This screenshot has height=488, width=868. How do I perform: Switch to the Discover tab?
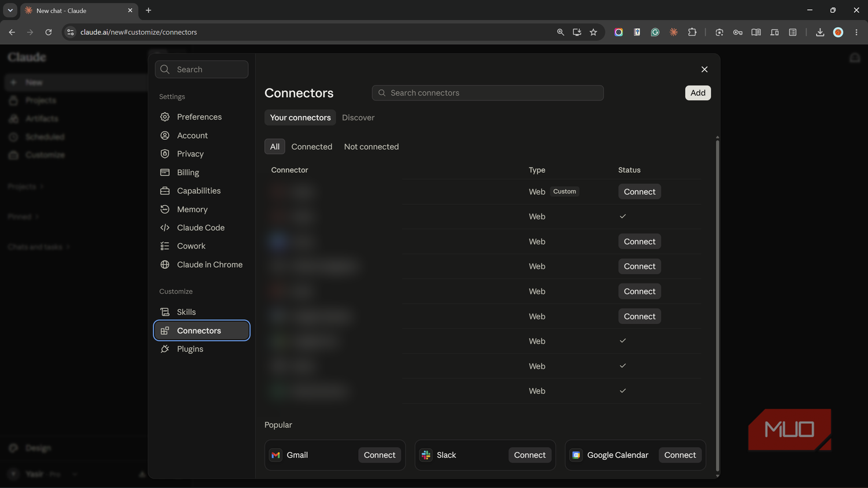[x=358, y=117]
